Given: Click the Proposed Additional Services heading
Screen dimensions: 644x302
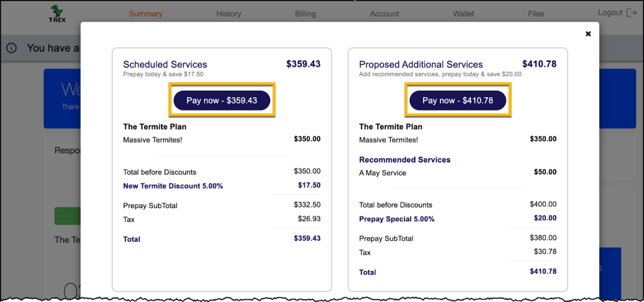Looking at the screenshot, I should 421,64.
